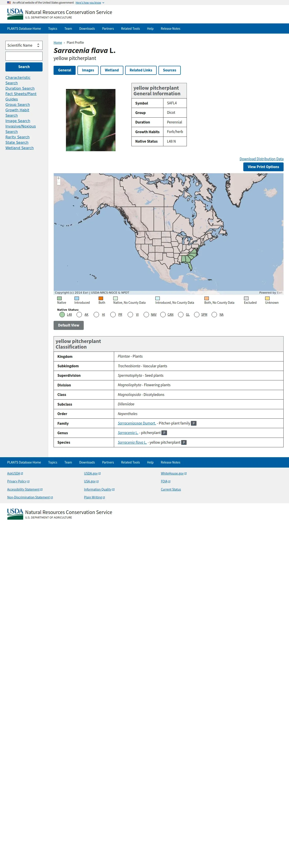The image size is (289, 868).
Task: Zoom in on the distribution map
Action: click(59, 178)
